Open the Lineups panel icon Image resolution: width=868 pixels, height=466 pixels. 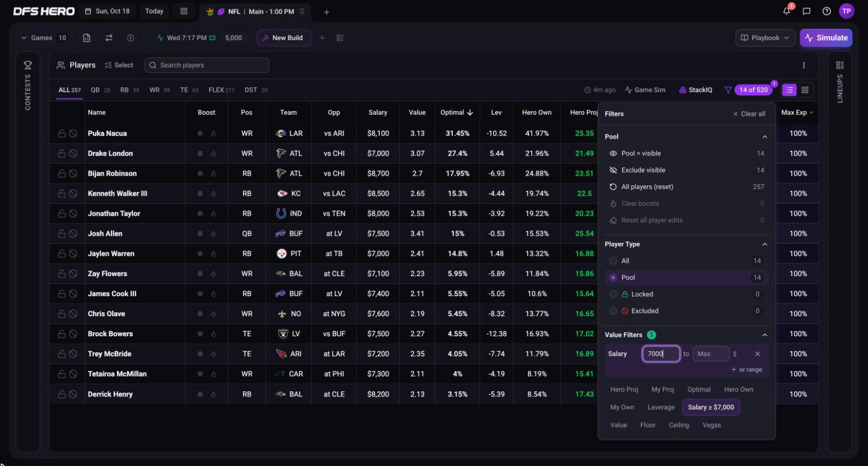[840, 65]
